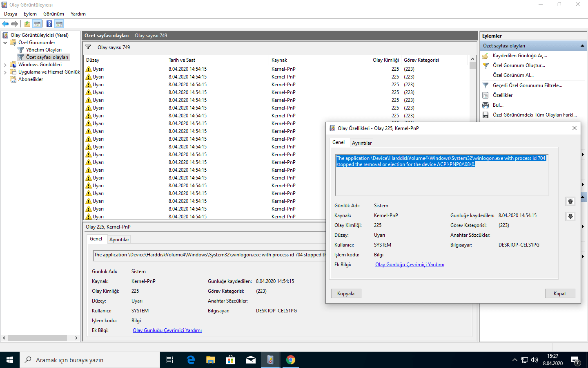The width and height of the screenshot is (588, 368).
Task: Click the gray Forward arrow in the toolbar
Action: (15, 24)
